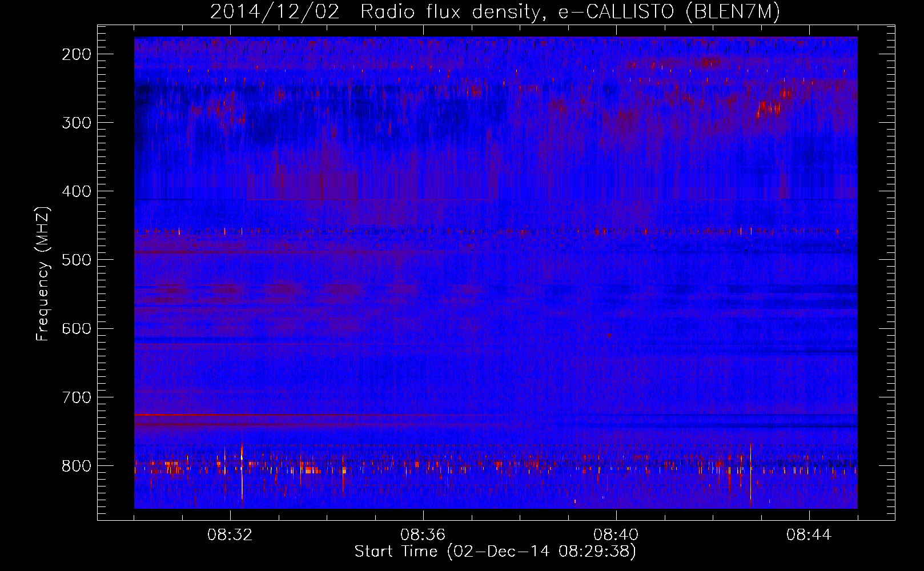Click the 'Frequency (MHZ)' axis label
This screenshot has width=924, height=571.
(43, 274)
